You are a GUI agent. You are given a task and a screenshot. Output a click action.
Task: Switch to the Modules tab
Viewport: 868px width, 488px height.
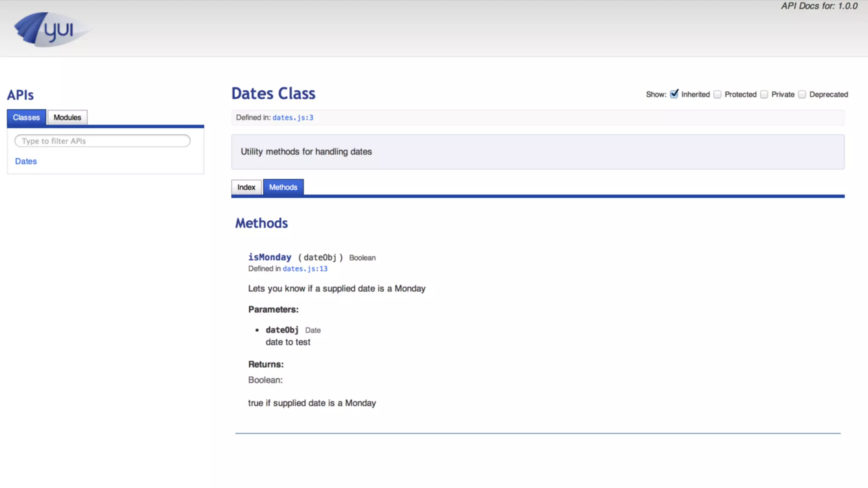click(x=67, y=117)
